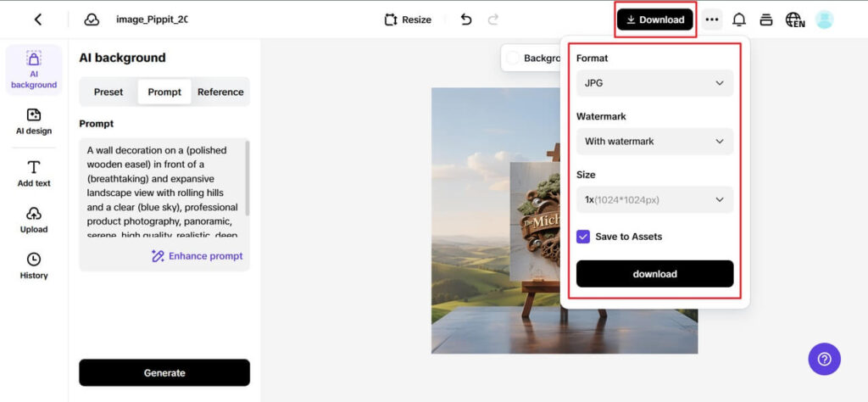This screenshot has height=402, width=868.
Task: Click the Enhance prompt link
Action: coord(198,256)
